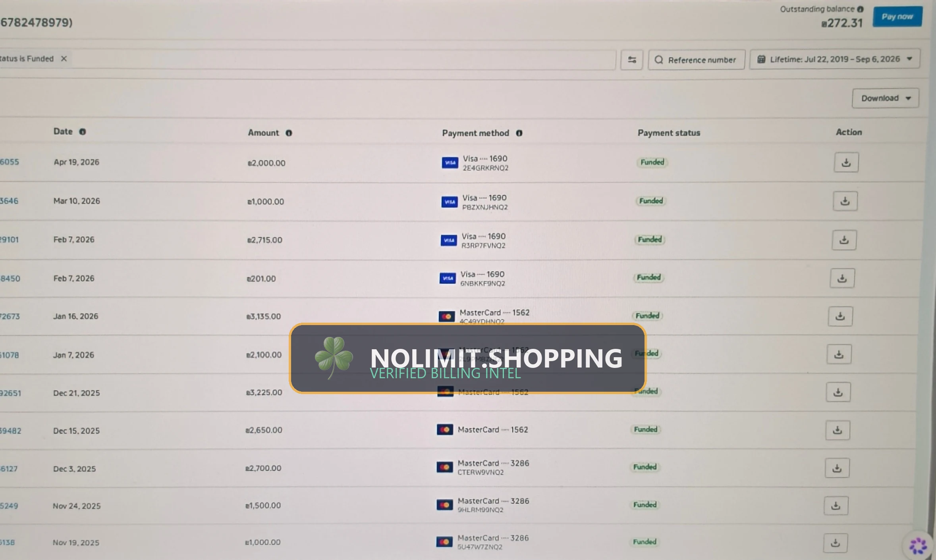Click the MasterCard logo in the Nov 19 row
936x560 pixels.
[444, 542]
